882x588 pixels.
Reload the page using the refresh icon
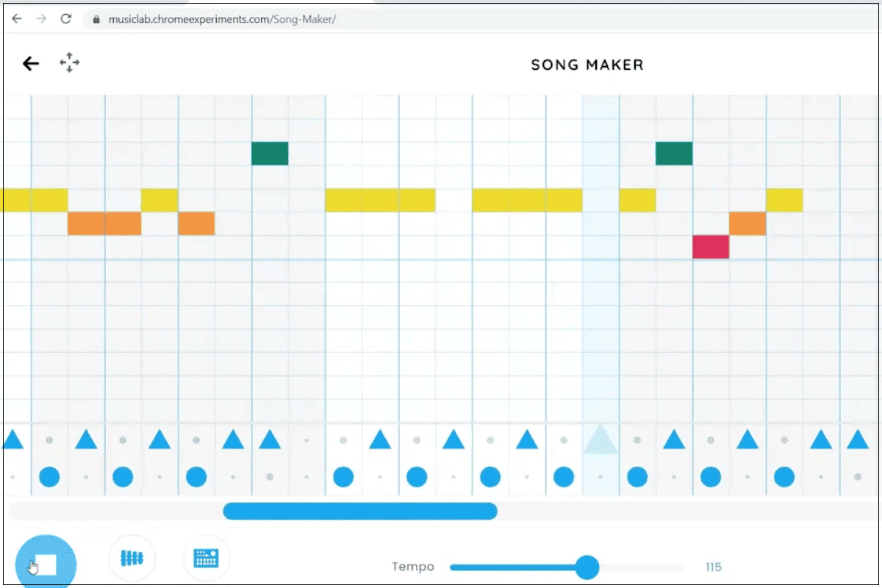coord(65,18)
